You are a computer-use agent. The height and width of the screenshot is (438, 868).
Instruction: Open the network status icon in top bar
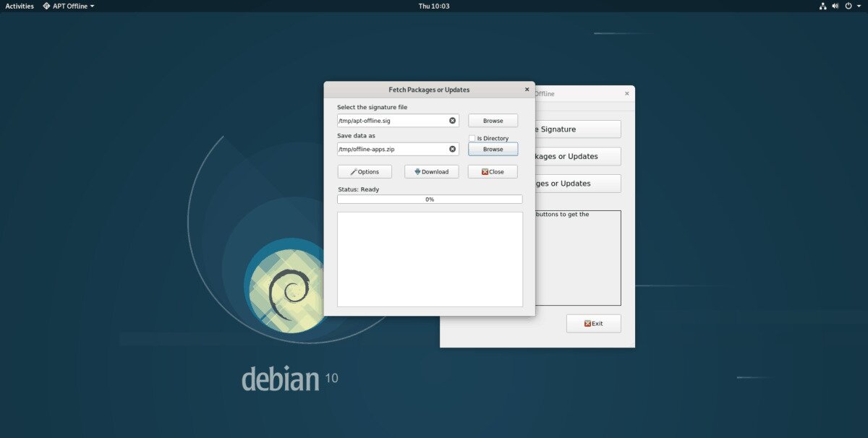[822, 6]
